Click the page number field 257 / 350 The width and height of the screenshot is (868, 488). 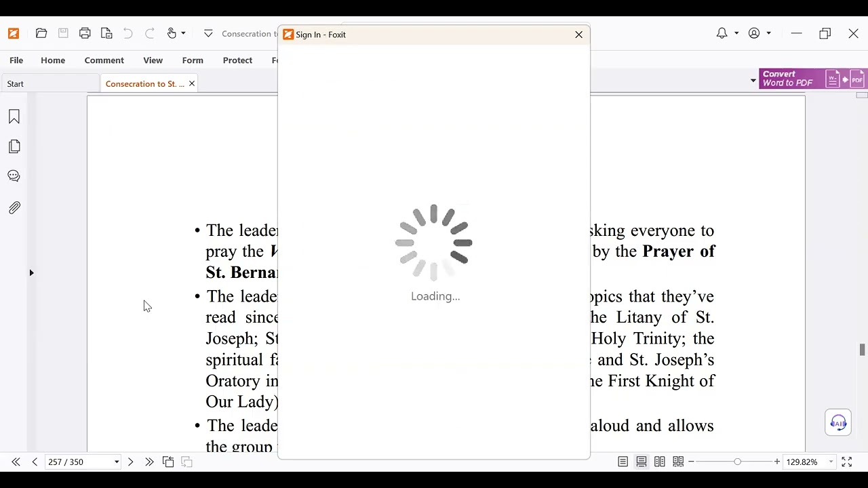(x=78, y=462)
